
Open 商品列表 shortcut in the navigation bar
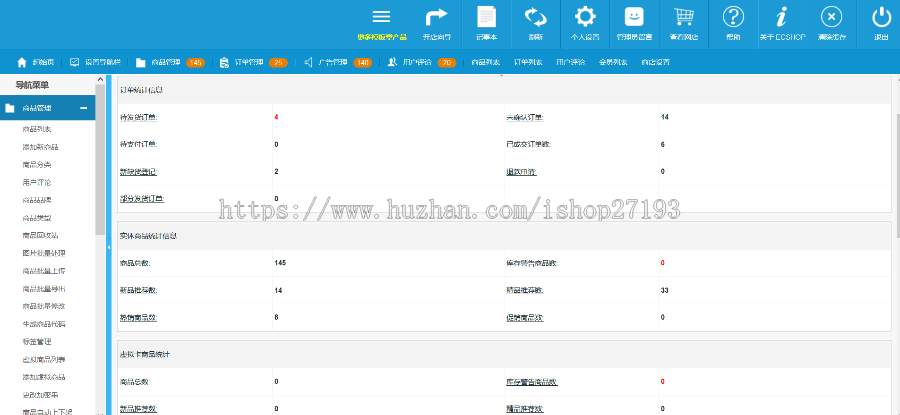tap(486, 62)
